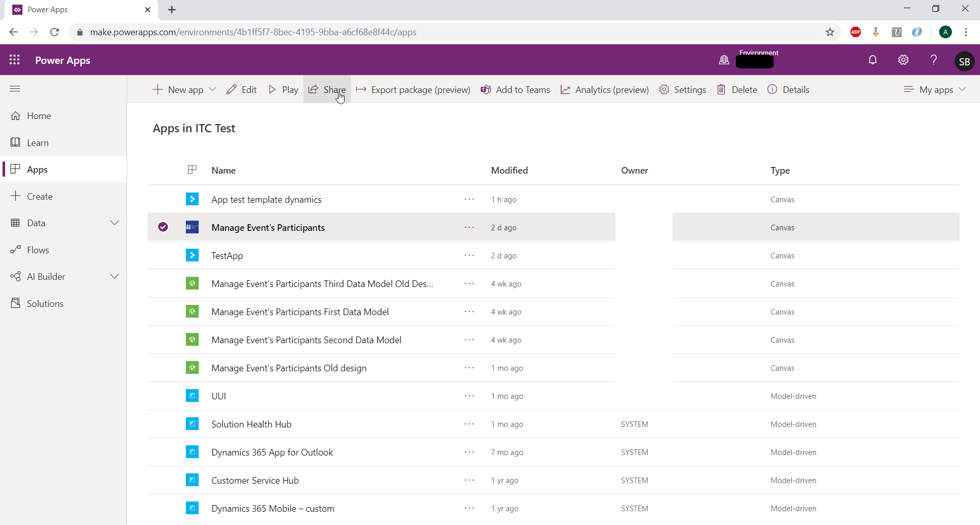This screenshot has width=980, height=525.
Task: Click the Power Apps browser tab
Action: [x=82, y=10]
